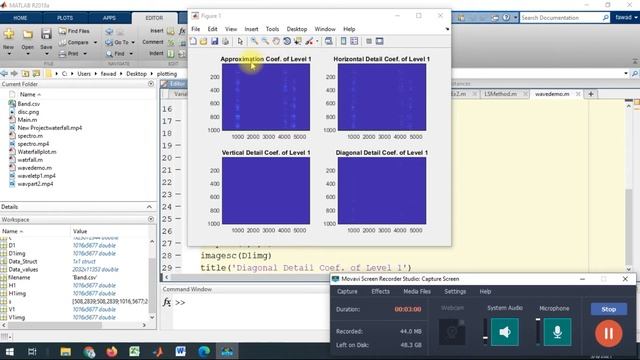The width and height of the screenshot is (640, 360).
Task: Open the Figure 1 Desktop menu
Action: pos(297,29)
